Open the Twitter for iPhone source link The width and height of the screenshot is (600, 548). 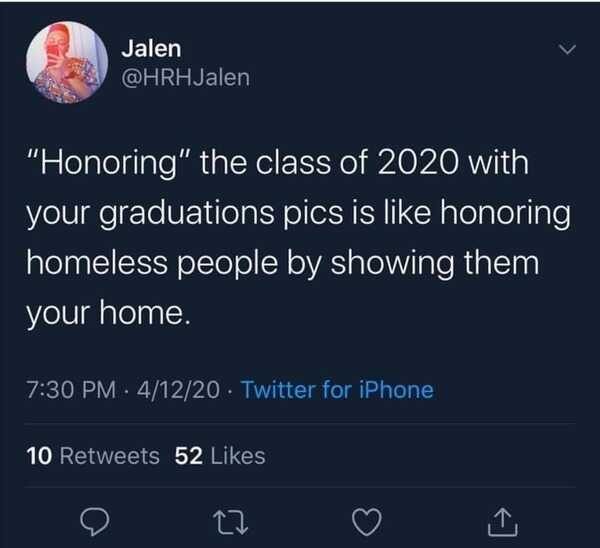pos(338,389)
